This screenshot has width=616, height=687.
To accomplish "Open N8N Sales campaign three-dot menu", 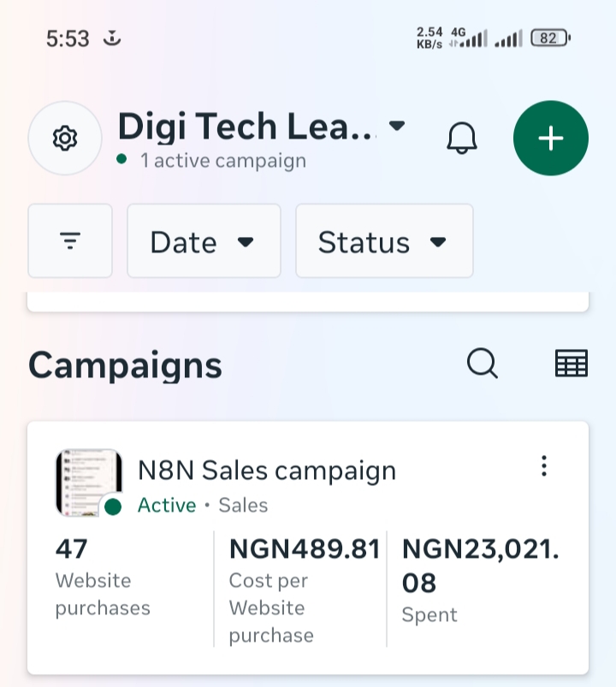I will coord(544,465).
